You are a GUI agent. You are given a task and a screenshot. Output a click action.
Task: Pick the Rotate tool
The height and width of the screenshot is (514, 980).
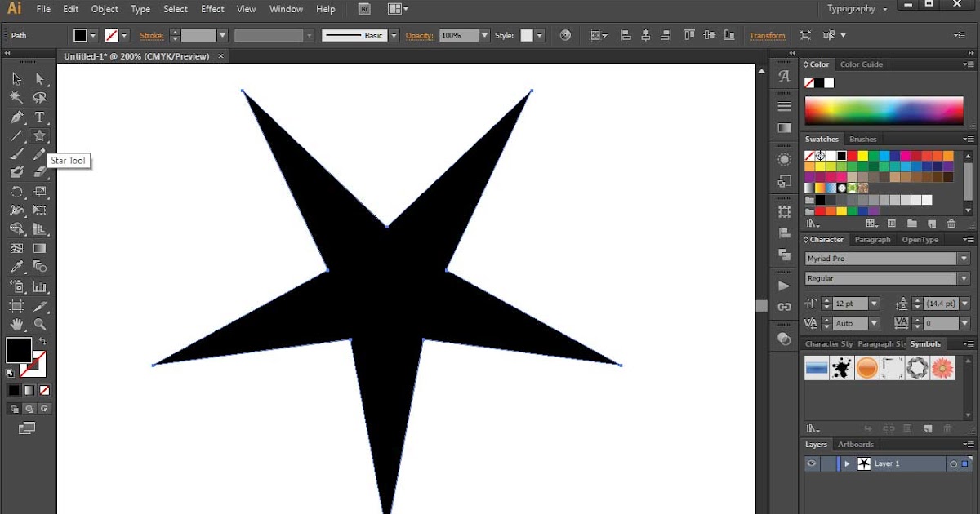[x=15, y=193]
